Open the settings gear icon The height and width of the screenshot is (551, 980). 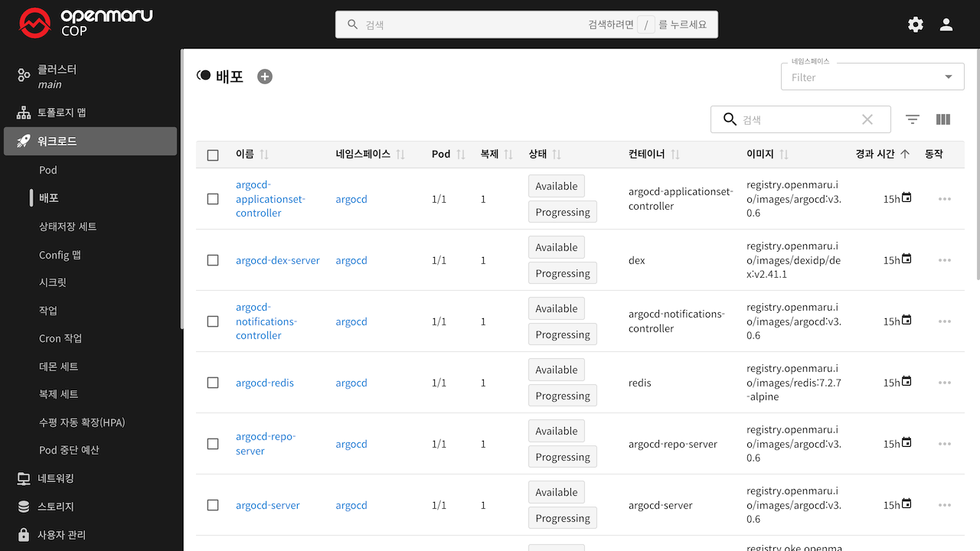pyautogui.click(x=915, y=24)
